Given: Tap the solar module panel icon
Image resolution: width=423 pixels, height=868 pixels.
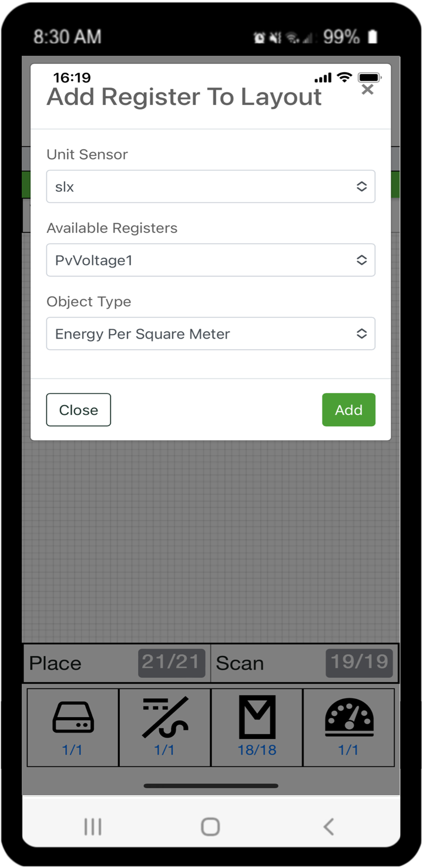Looking at the screenshot, I should (x=257, y=717).
